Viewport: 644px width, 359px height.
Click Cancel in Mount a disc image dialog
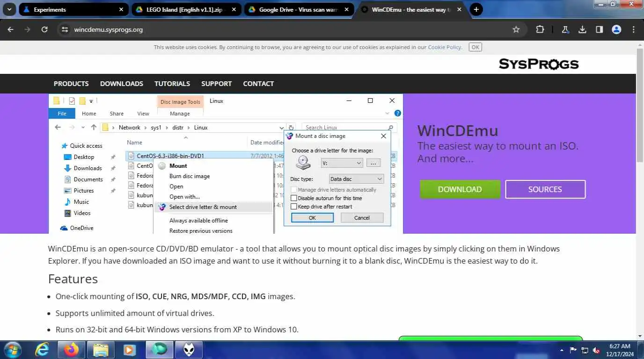click(362, 218)
